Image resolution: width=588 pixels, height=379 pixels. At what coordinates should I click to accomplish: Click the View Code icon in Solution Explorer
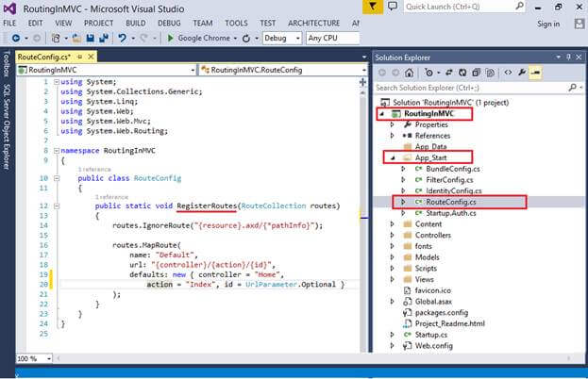coord(508,73)
